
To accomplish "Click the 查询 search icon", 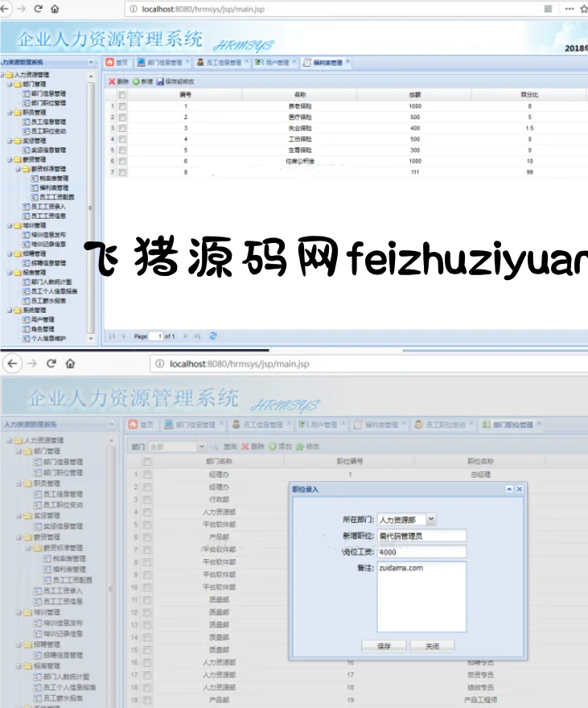I will pyautogui.click(x=216, y=446).
